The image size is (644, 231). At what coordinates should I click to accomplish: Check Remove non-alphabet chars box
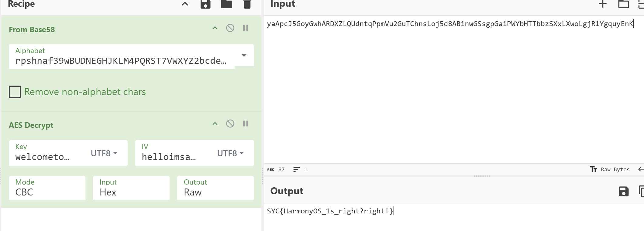15,92
